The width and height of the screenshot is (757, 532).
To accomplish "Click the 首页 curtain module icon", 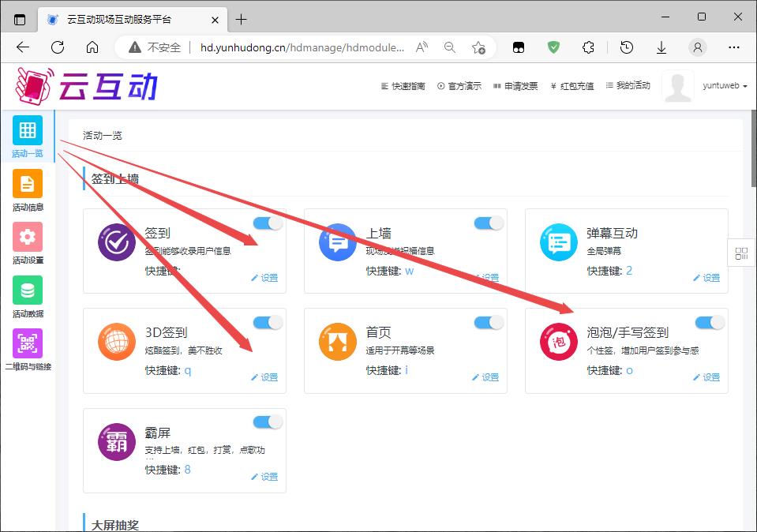I will point(338,342).
